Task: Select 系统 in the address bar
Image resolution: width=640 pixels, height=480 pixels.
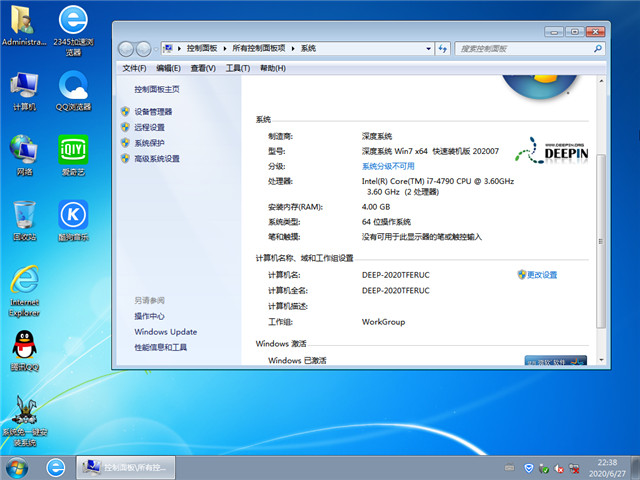Action: point(308,48)
